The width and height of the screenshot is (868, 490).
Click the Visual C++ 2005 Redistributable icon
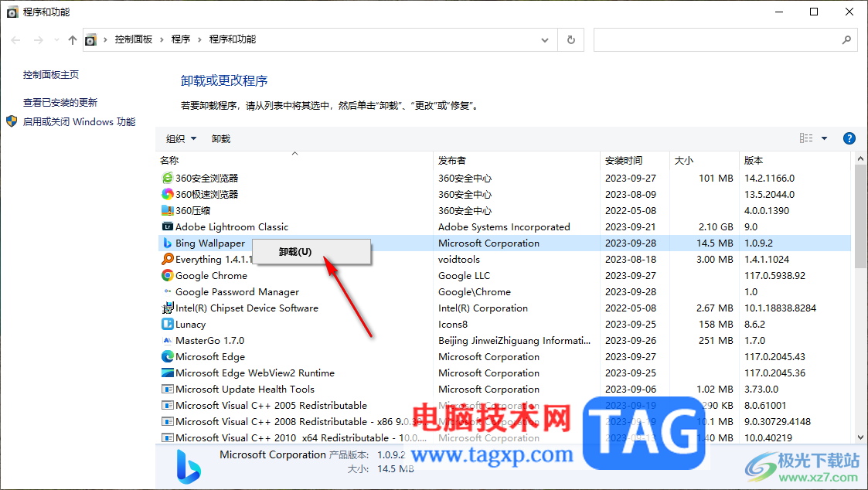[167, 405]
